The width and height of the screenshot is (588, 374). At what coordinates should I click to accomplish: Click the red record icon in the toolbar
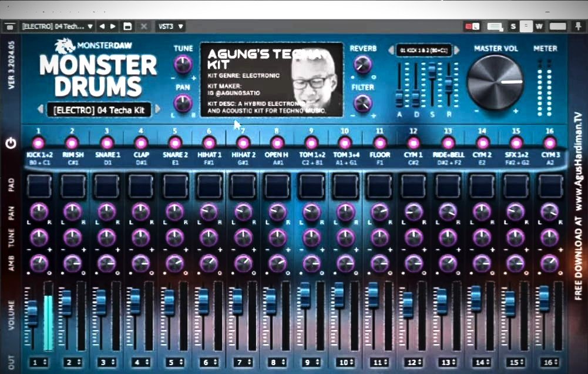coord(469,26)
